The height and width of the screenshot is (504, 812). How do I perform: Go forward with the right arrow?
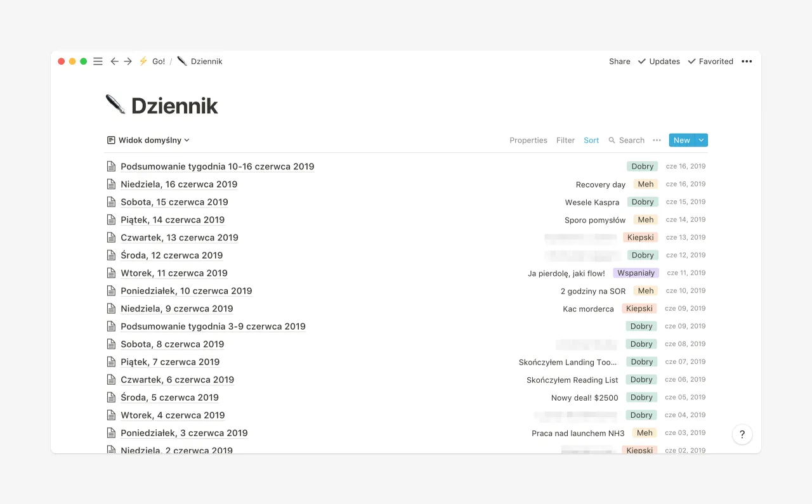click(x=128, y=61)
